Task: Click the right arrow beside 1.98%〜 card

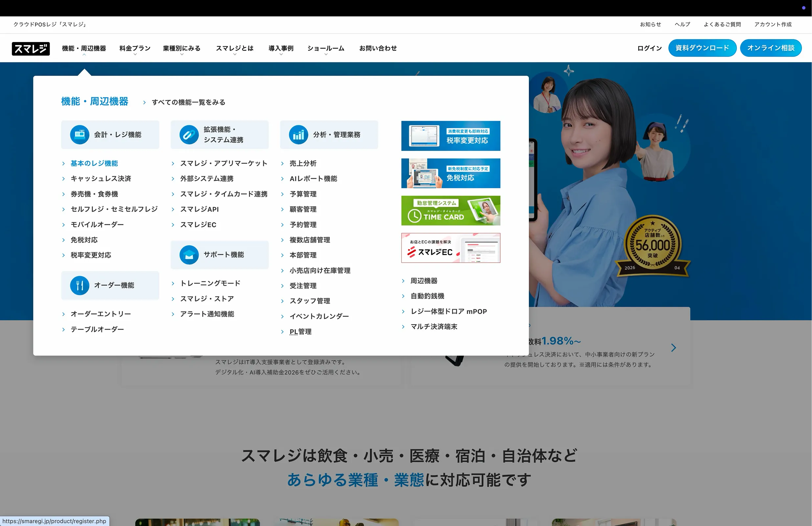Action: point(673,348)
